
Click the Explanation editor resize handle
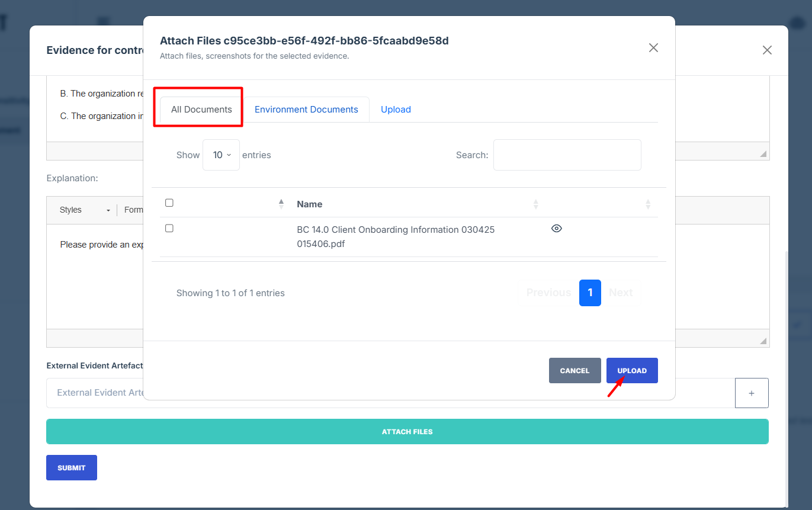(x=763, y=341)
